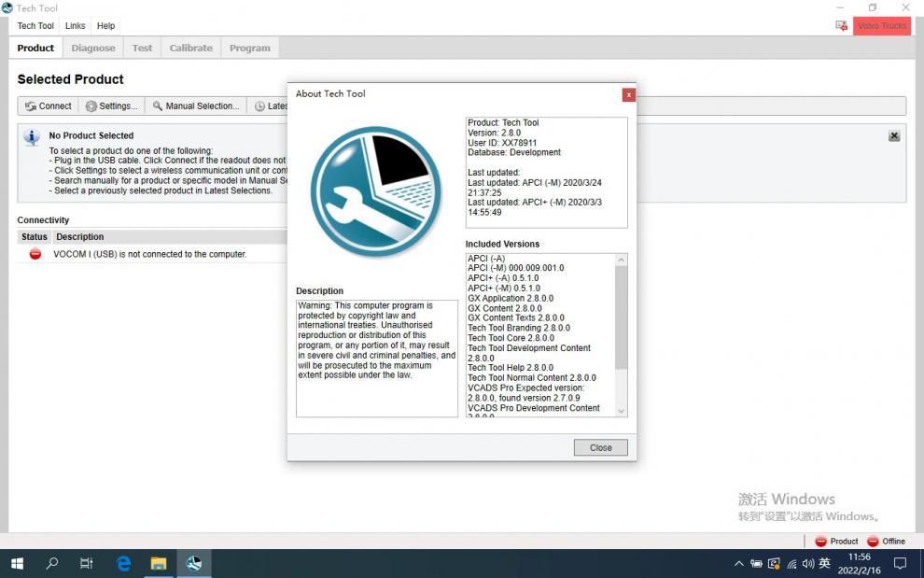Click the blue info icon in product panel
This screenshot has height=578, width=924.
[31, 137]
